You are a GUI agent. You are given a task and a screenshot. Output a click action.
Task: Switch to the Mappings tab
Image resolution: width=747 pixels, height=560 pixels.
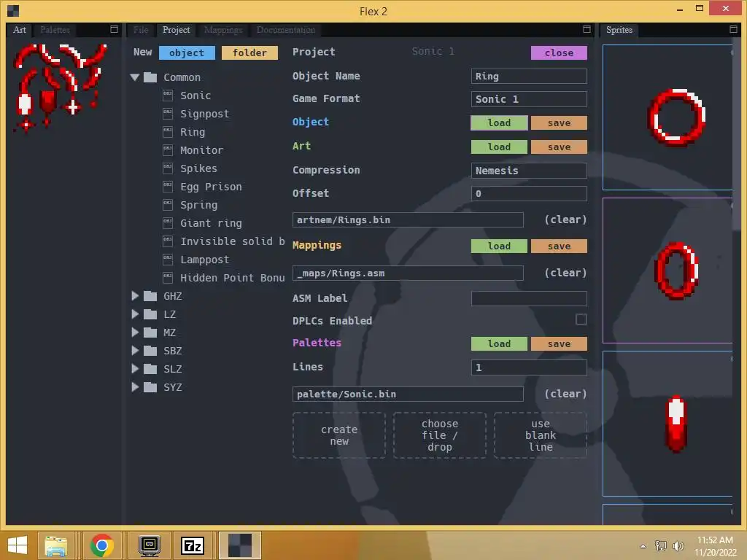click(x=223, y=29)
